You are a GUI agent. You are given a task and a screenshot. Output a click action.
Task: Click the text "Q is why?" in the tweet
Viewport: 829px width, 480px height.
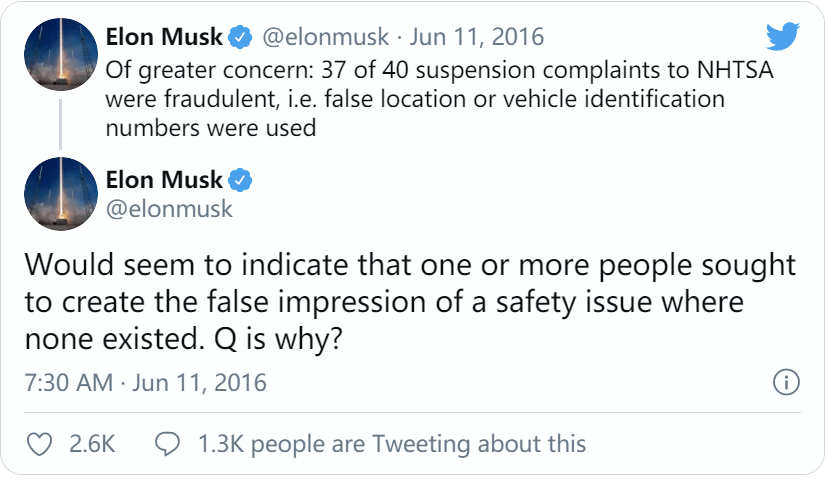pyautogui.click(x=278, y=339)
